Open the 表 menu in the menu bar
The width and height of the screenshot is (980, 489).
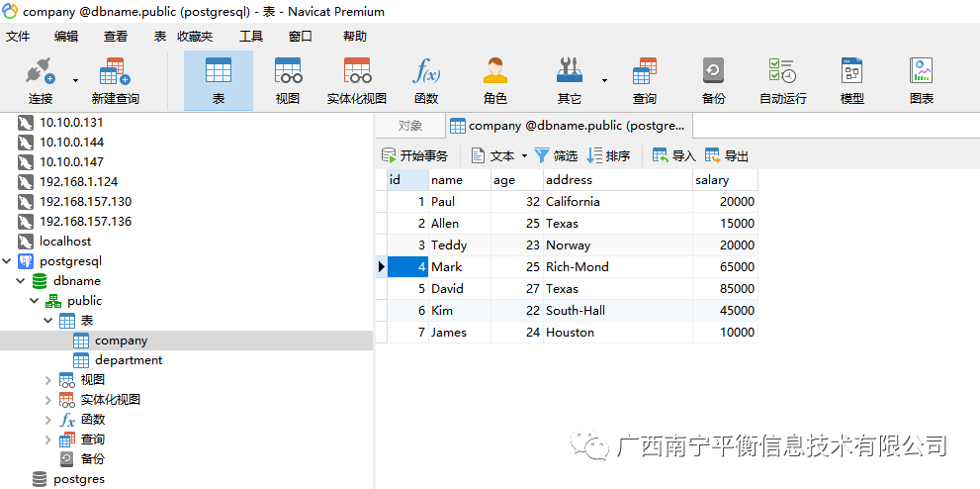coord(160,37)
